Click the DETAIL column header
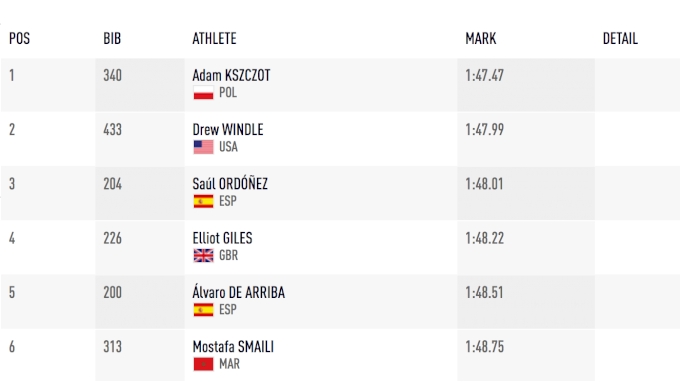The image size is (680, 382). [620, 39]
